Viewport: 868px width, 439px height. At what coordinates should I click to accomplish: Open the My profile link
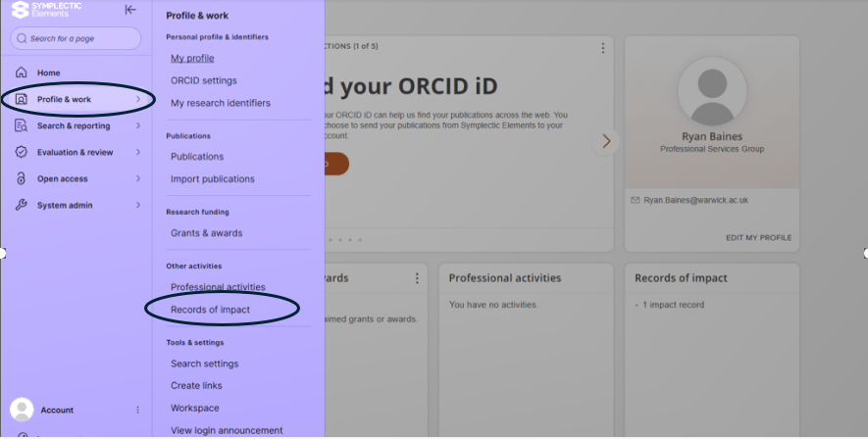[x=192, y=59]
